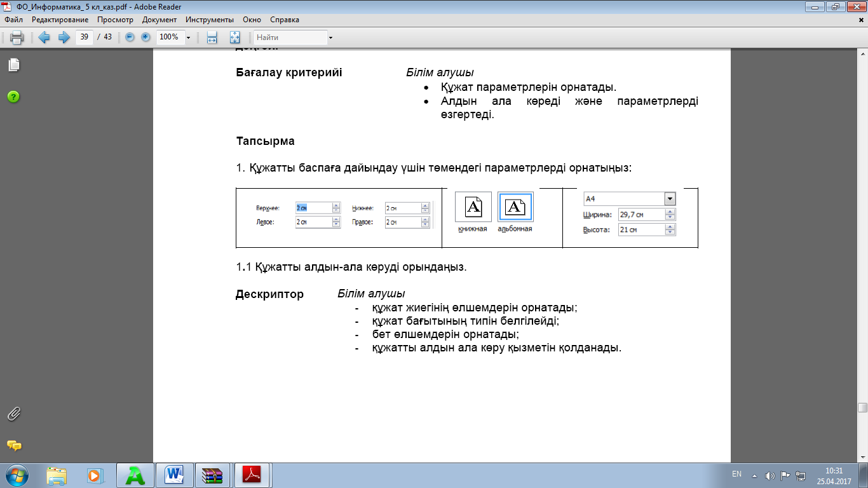Click the zoom percentage field showing 100%
The image size is (868, 488).
coord(170,37)
